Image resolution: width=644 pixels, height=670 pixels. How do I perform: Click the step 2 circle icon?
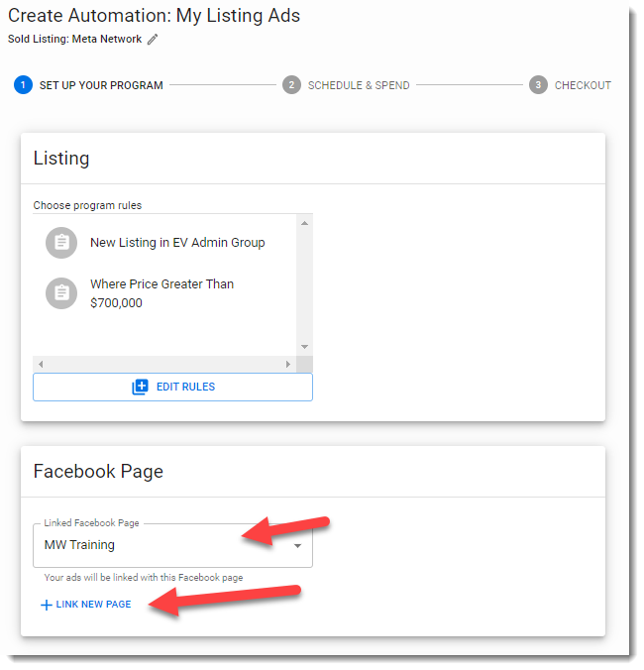coord(291,85)
